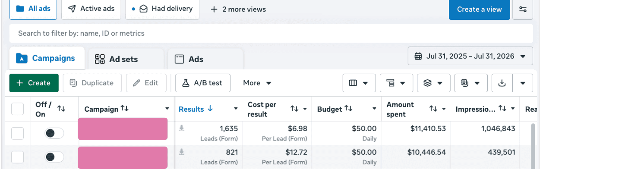
Task: Sort by Amount spent arrows
Action: pyautogui.click(x=433, y=109)
